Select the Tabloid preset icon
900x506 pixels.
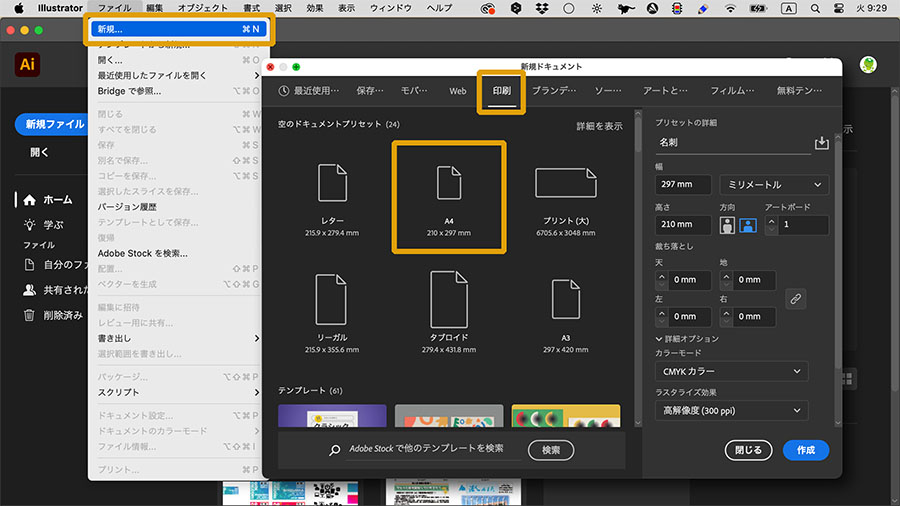click(449, 299)
